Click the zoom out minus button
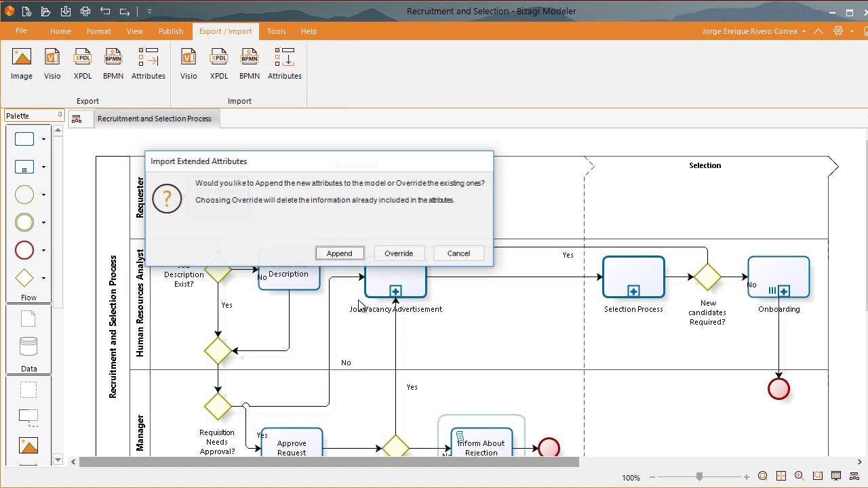Image resolution: width=868 pixels, height=488 pixels. [651, 477]
